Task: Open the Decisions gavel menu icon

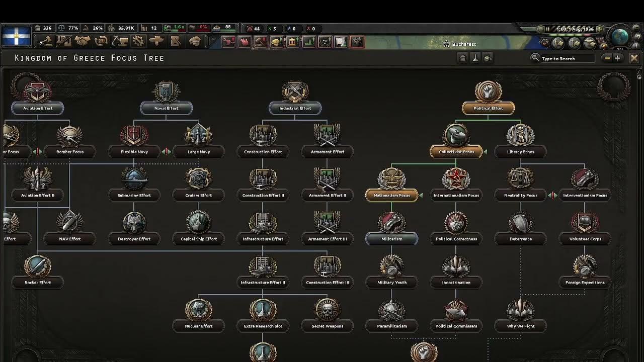Action: 46,41
